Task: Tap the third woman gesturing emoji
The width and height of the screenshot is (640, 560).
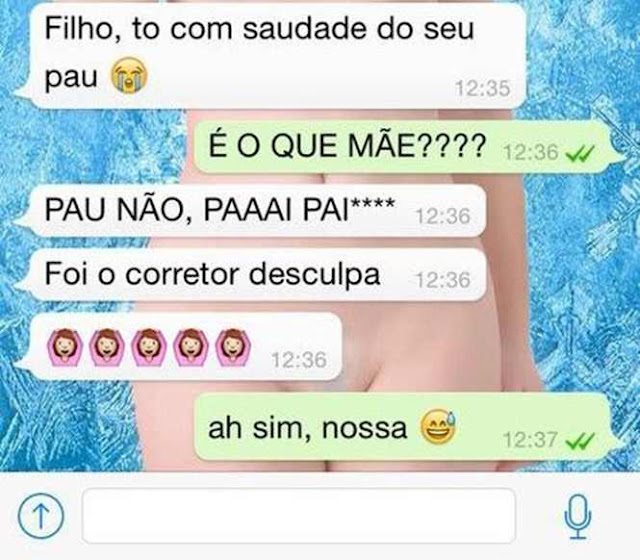Action: coord(149,347)
